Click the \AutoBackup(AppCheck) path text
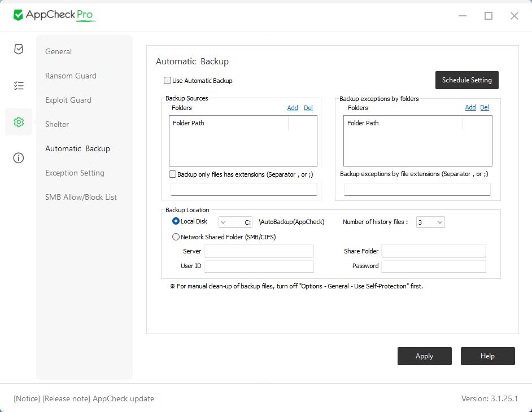 coord(291,222)
